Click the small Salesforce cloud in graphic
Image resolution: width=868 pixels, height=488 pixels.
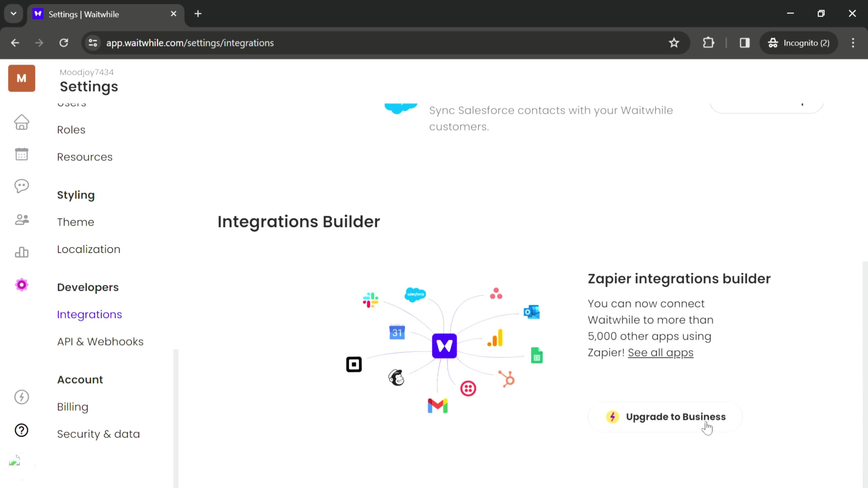[x=415, y=294]
